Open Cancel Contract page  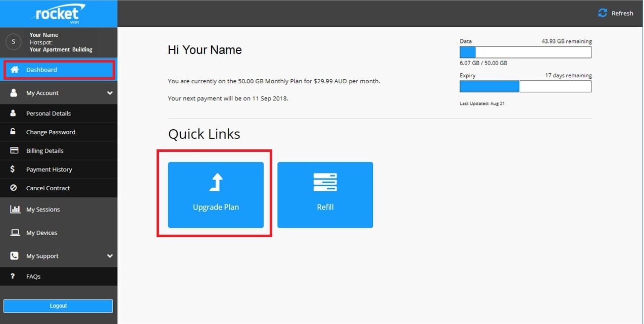coord(59,188)
